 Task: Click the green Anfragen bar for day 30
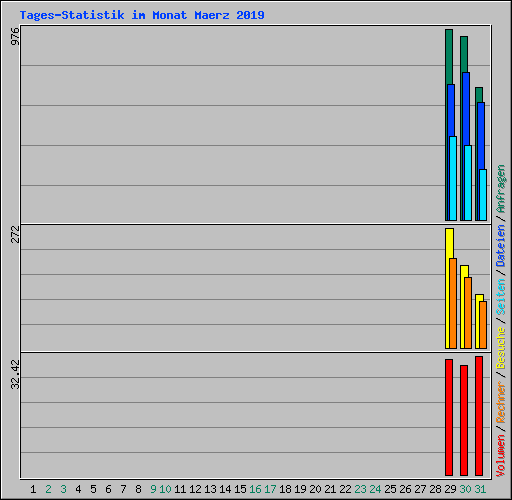click(x=464, y=54)
